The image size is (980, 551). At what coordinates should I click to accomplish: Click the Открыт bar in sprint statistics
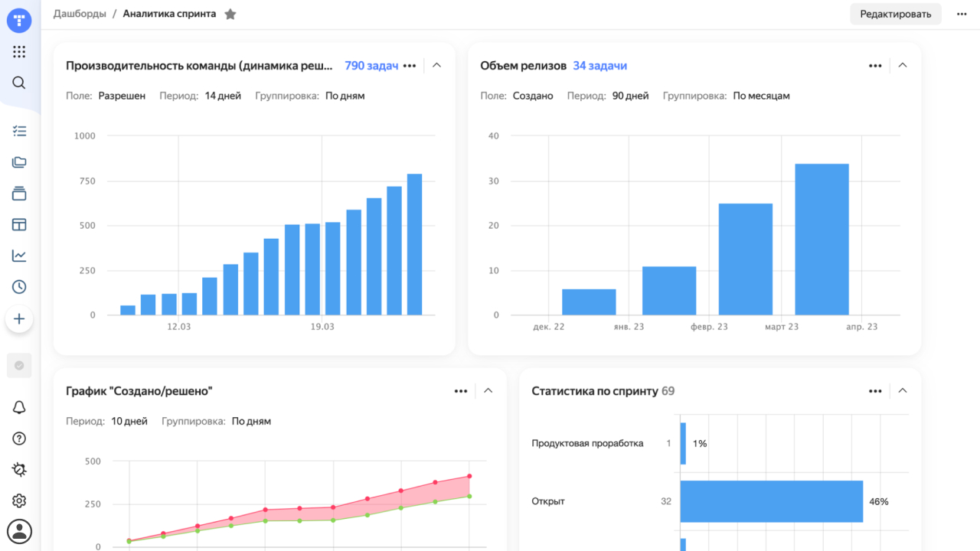[x=772, y=501]
